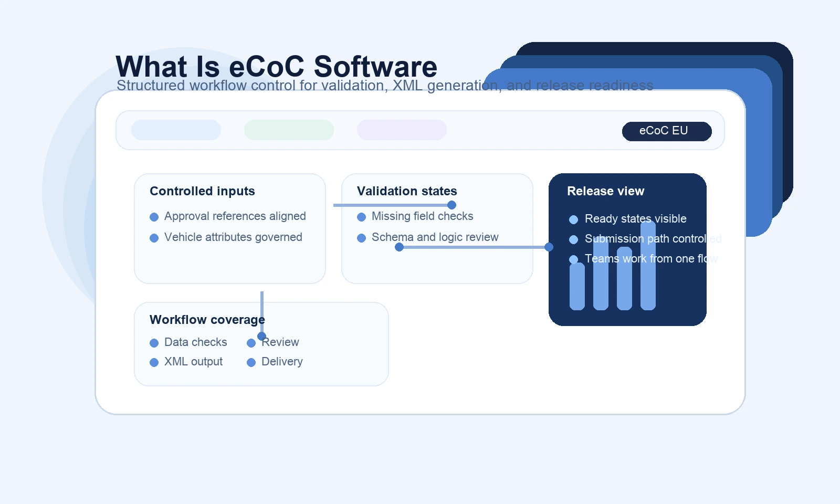Click the eCoC EU dark pill button
This screenshot has width=840, height=504.
pyautogui.click(x=666, y=131)
